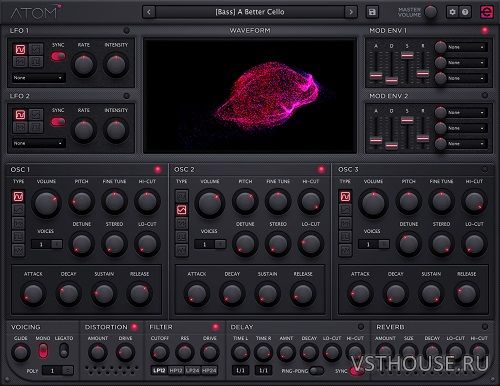Turn off OSC 2 power LED
This screenshot has height=386, width=500.
[x=321, y=169]
